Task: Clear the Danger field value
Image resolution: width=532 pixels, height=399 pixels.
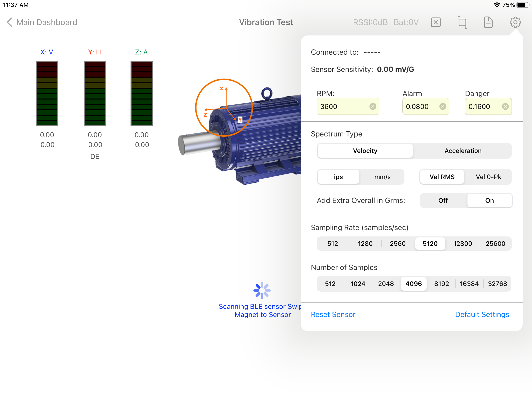Action: coord(505,106)
